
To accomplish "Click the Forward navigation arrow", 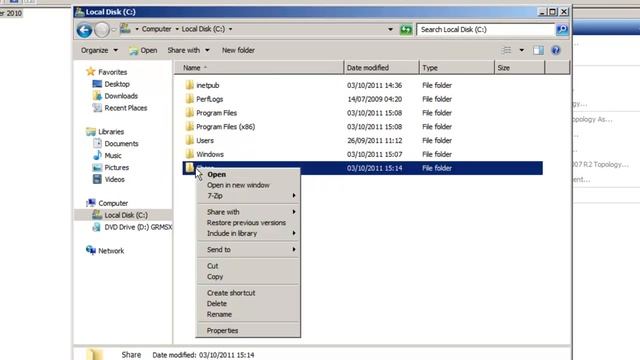I will click(x=102, y=30).
